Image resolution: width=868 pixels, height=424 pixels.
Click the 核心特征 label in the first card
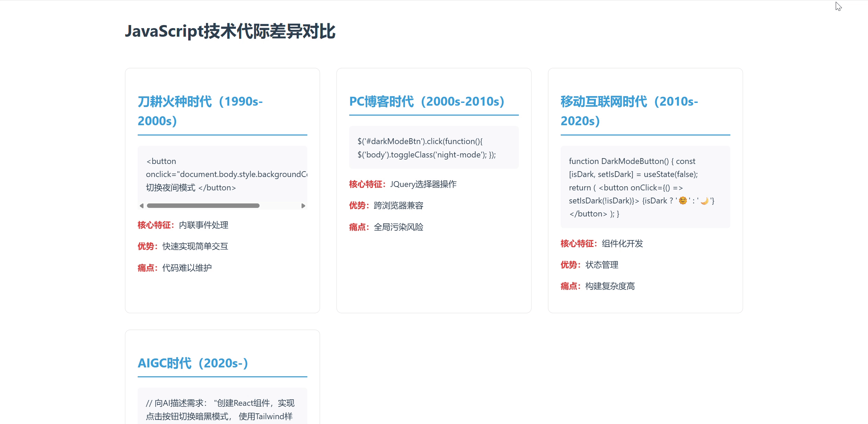tap(155, 225)
